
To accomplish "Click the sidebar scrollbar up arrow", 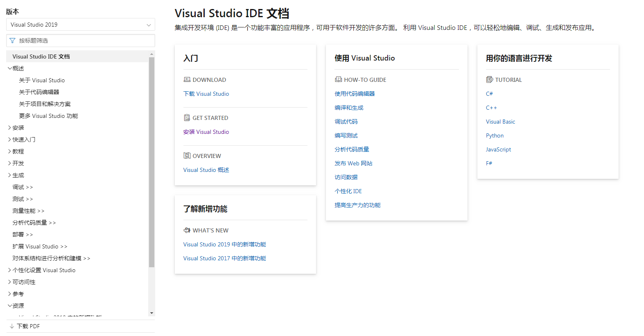I will tap(152, 54).
